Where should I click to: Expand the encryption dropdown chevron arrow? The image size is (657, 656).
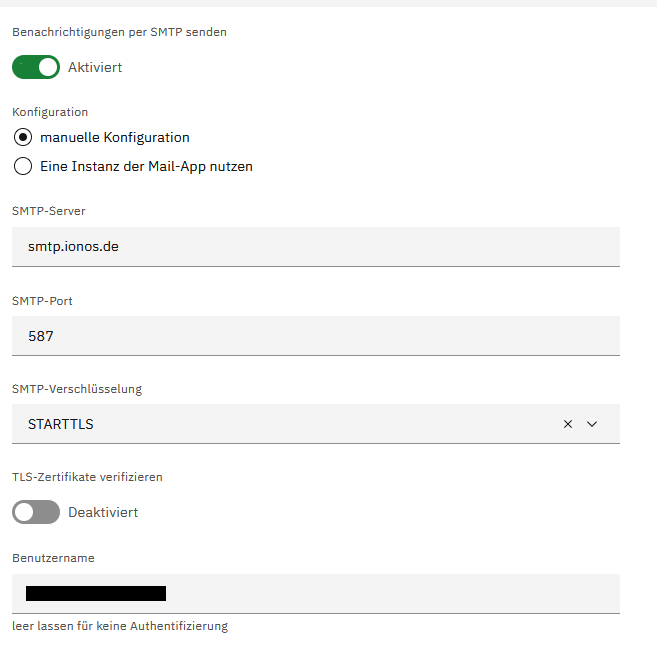coord(592,424)
